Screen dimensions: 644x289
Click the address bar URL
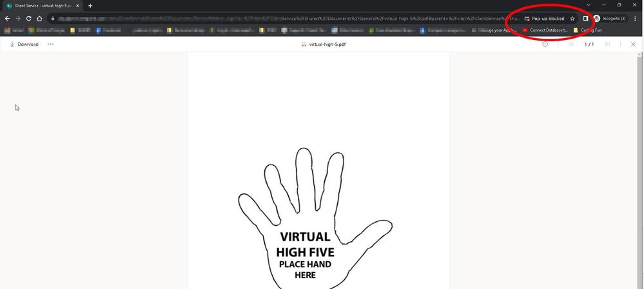288,19
